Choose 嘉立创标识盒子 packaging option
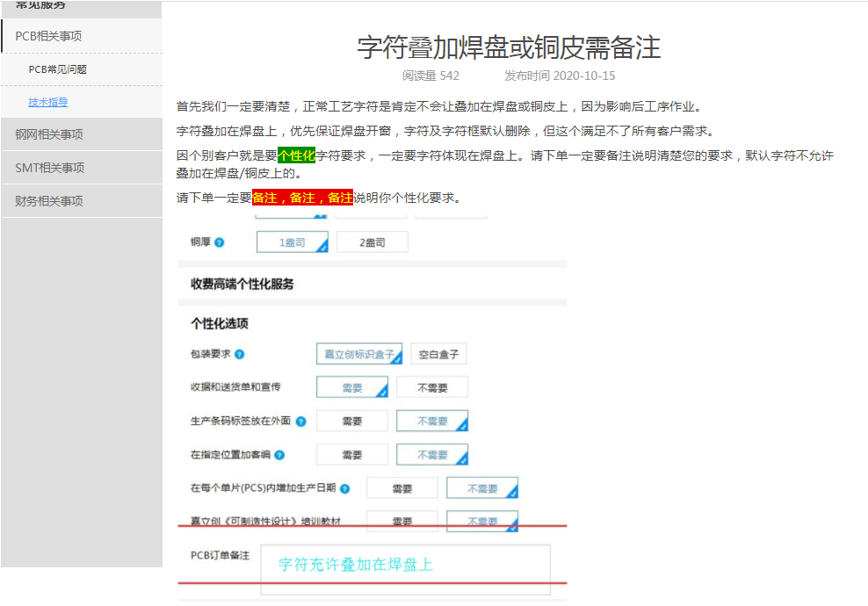Viewport: 868px width, 606px height. pos(358,354)
